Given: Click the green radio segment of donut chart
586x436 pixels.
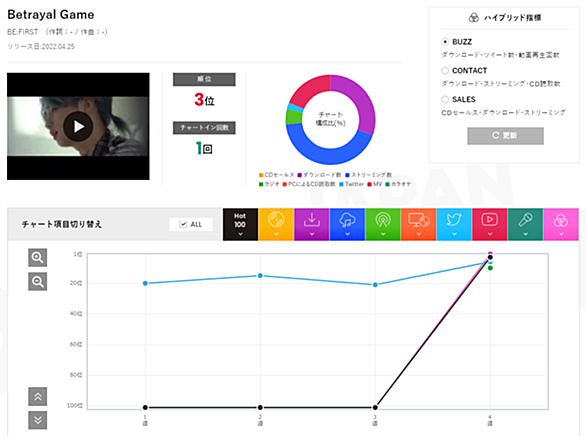Looking at the screenshot, I should [294, 117].
